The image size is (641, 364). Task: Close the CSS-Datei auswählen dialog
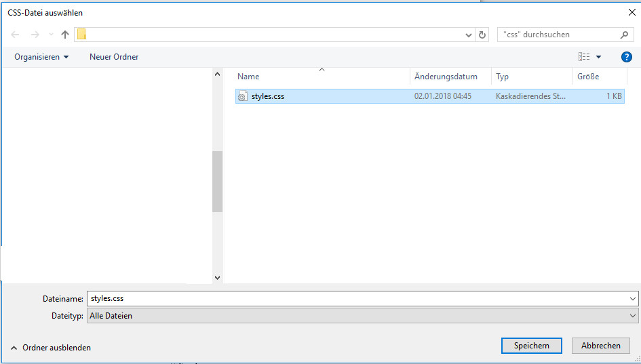click(x=632, y=13)
